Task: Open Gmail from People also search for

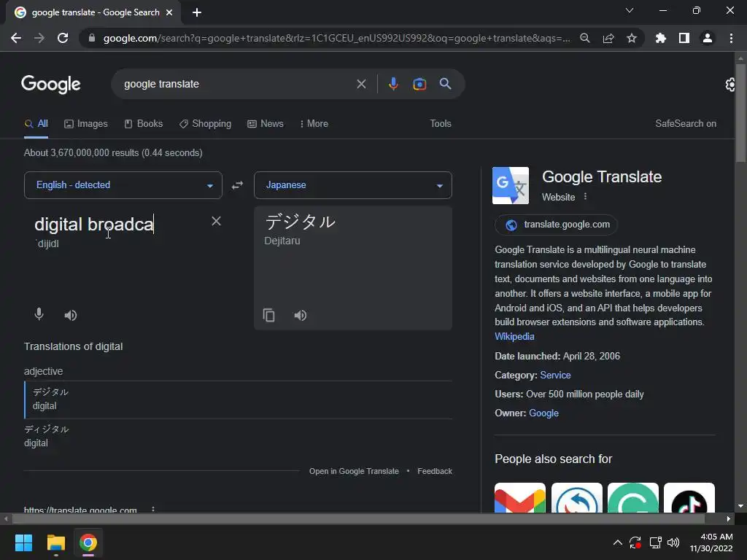Action: click(519, 497)
